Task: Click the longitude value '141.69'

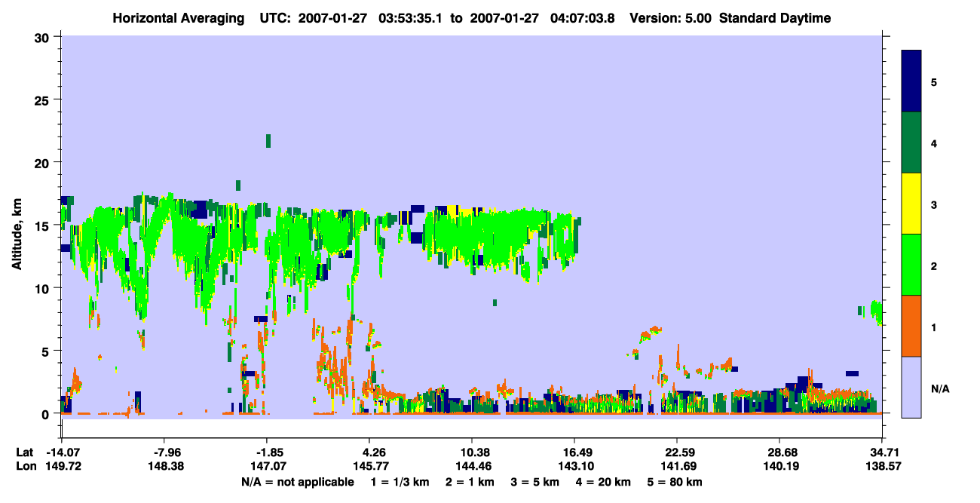Action: tap(677, 467)
